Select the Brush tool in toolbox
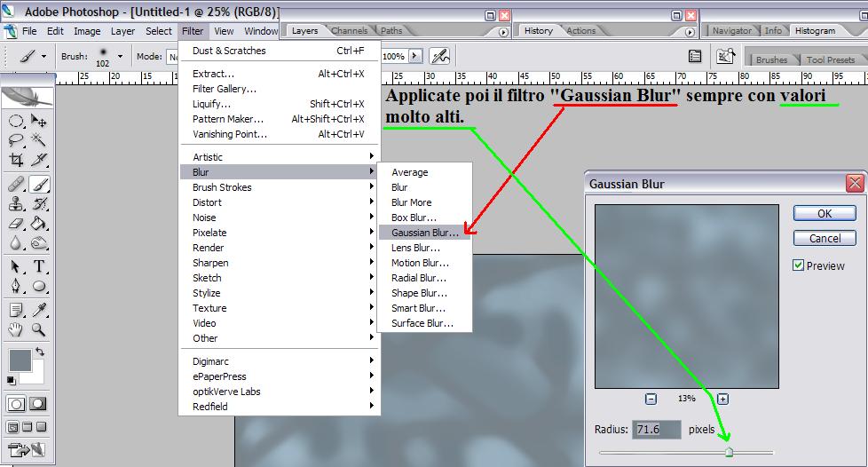868x467 pixels. (39, 184)
